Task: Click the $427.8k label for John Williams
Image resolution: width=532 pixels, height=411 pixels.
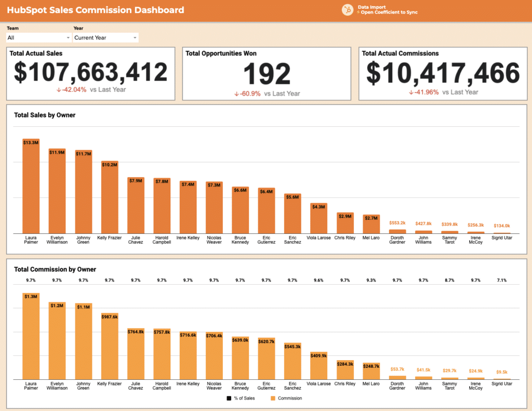Action: coord(423,223)
